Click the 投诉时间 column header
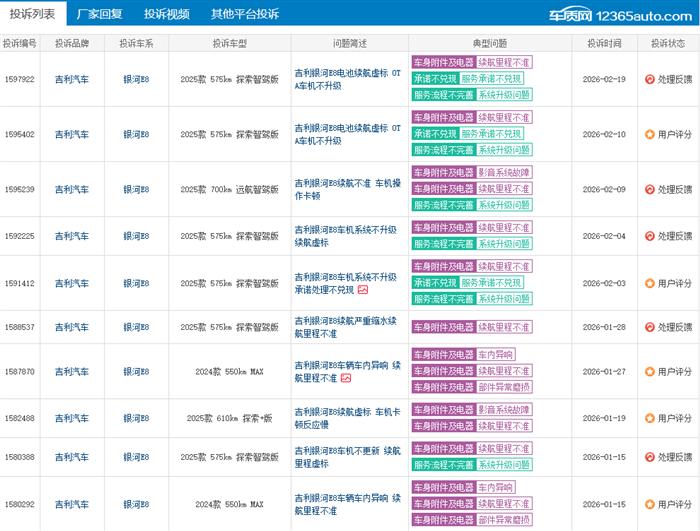Screen dimensions: 700x531 coord(603,44)
